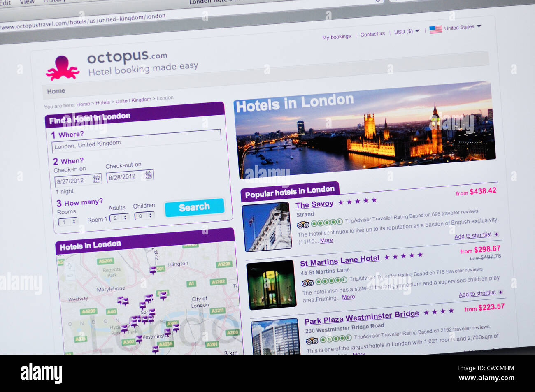Viewport: 535px width, 392px height.
Task: Open St Martins Lane Hotel thumbnail
Action: click(x=271, y=285)
